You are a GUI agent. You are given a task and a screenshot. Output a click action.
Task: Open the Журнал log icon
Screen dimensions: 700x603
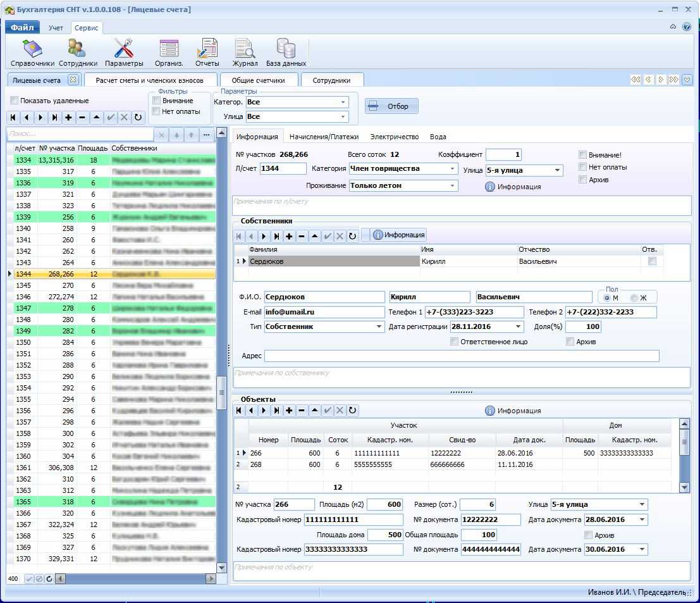[x=245, y=53]
